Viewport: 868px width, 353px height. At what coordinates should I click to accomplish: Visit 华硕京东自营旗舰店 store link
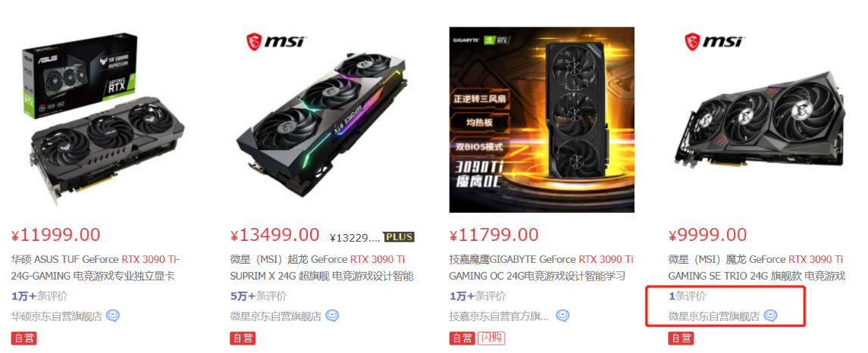(56, 317)
